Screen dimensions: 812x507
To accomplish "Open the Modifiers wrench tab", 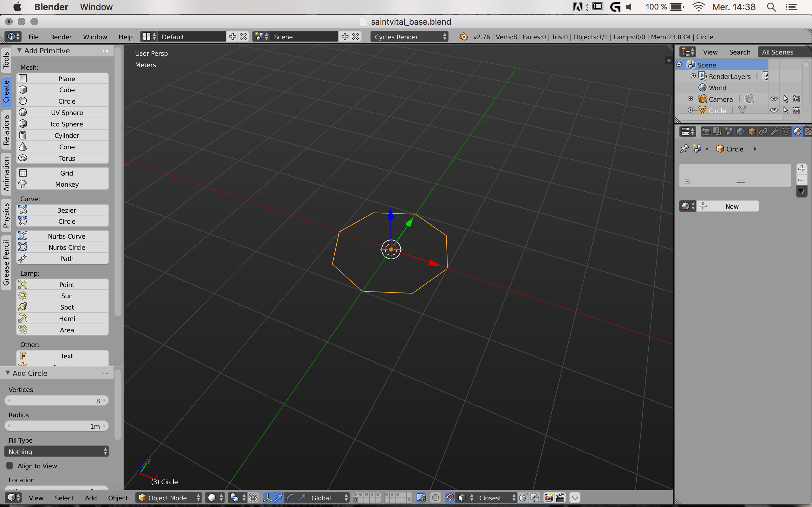I will pos(775,132).
